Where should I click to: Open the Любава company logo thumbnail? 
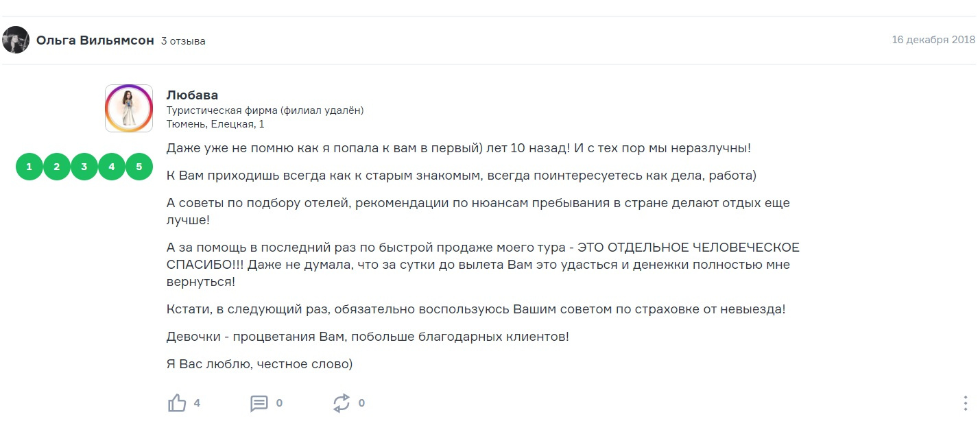(129, 108)
